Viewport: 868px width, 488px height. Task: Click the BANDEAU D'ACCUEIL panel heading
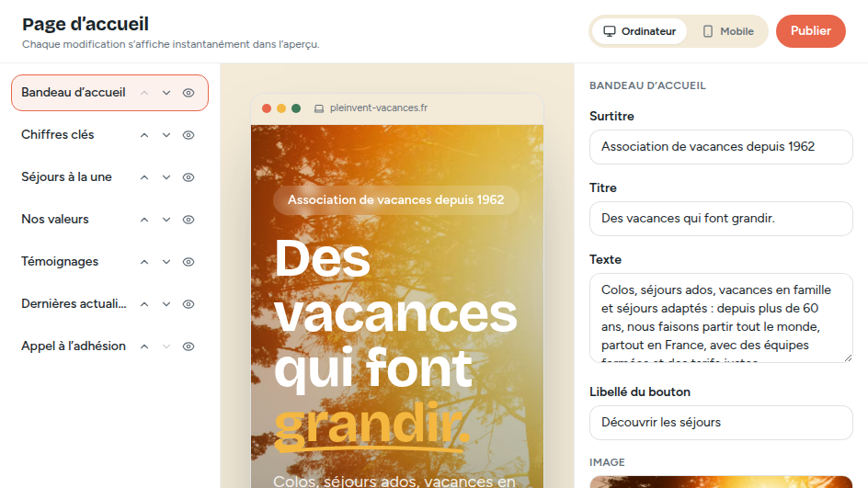[x=647, y=85]
